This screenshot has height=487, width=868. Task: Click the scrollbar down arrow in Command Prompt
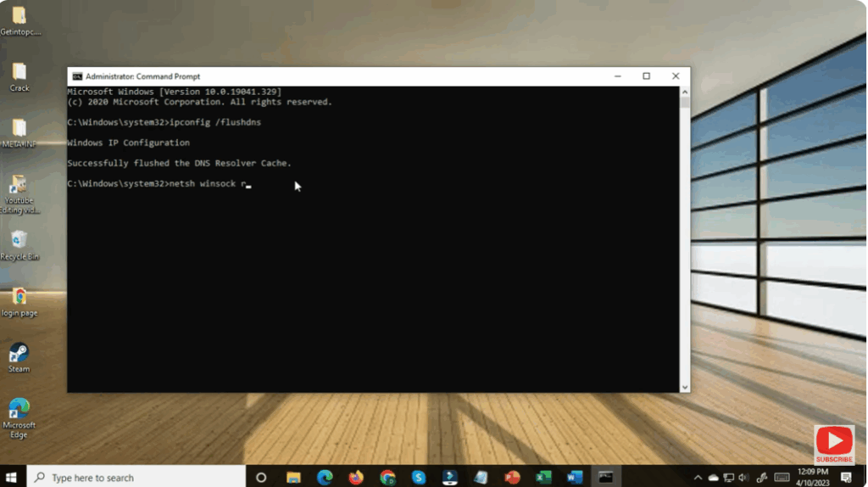pos(685,387)
